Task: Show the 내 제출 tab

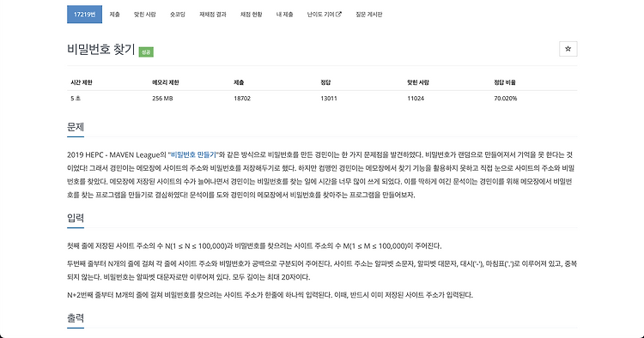Action: (x=284, y=15)
